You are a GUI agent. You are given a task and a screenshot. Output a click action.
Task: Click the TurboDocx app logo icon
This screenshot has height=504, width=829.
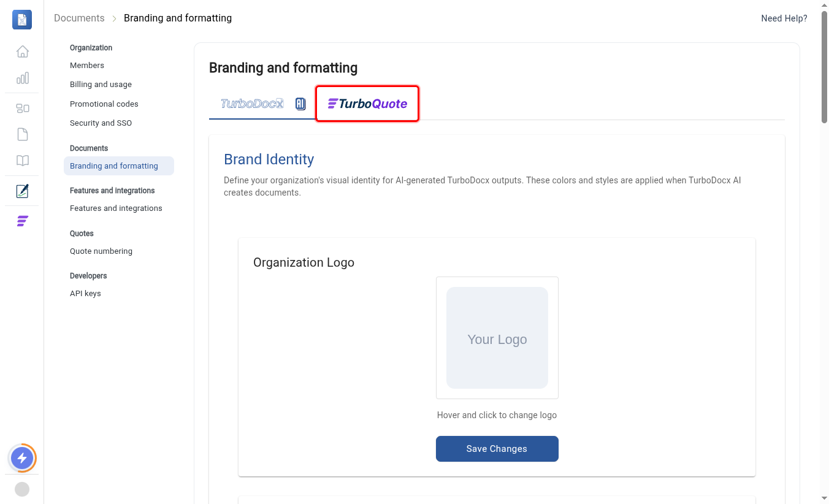[22, 20]
